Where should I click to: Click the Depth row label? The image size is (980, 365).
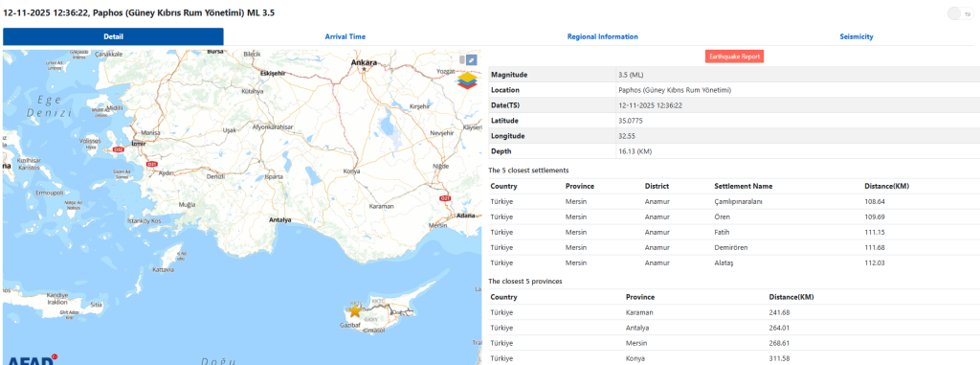(501, 150)
